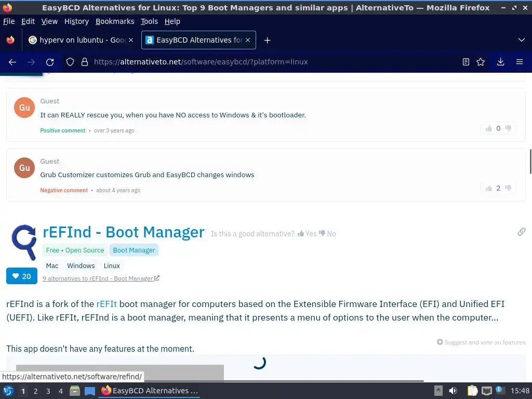Open clipboard tray icon

(x=472, y=391)
